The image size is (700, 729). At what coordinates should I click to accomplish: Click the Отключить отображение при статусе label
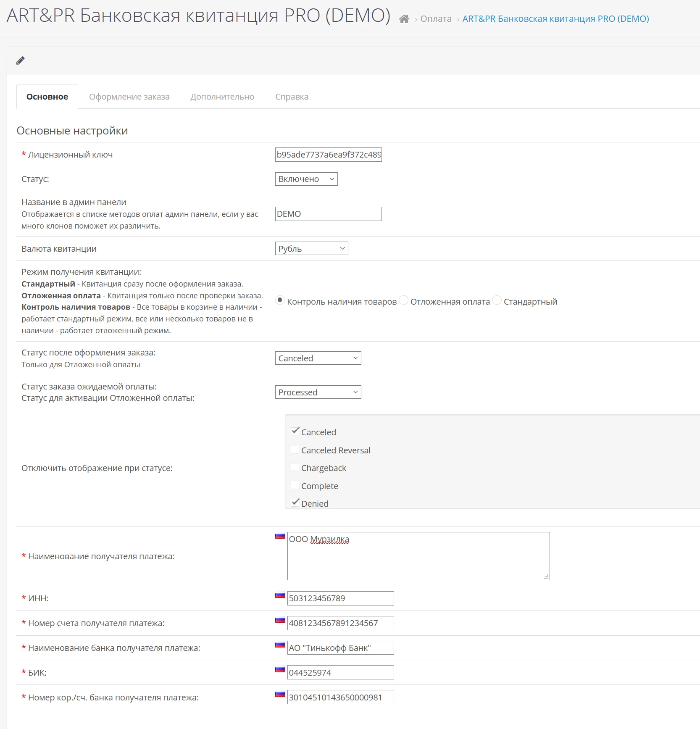click(x=97, y=468)
